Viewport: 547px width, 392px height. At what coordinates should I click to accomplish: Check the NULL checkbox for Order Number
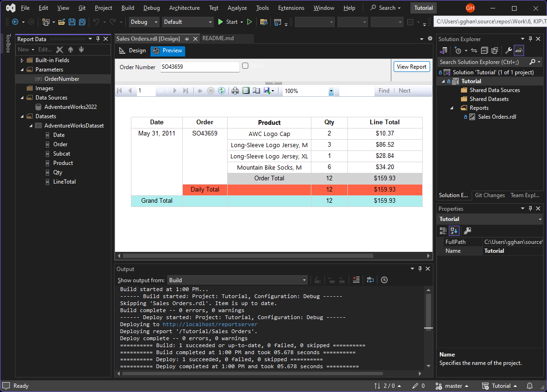[245, 66]
